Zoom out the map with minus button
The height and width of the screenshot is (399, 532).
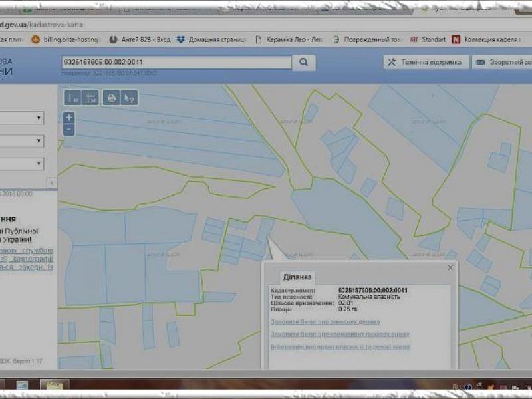68,130
